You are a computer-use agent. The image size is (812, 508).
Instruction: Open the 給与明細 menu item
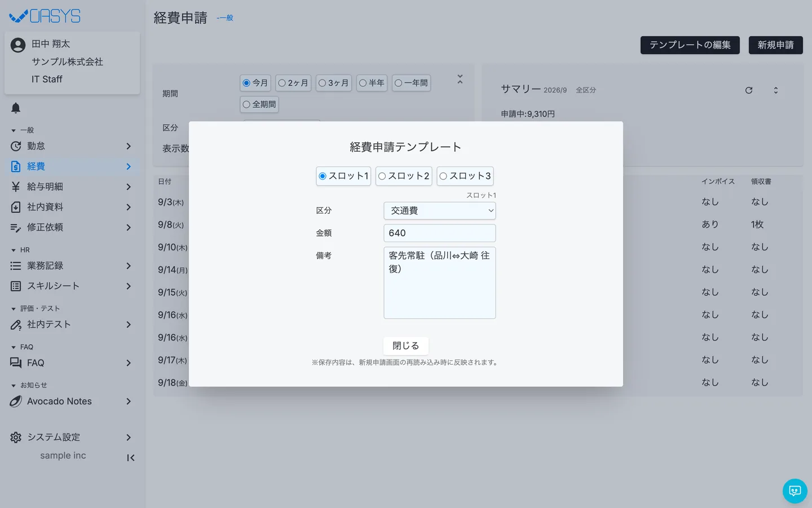point(72,187)
